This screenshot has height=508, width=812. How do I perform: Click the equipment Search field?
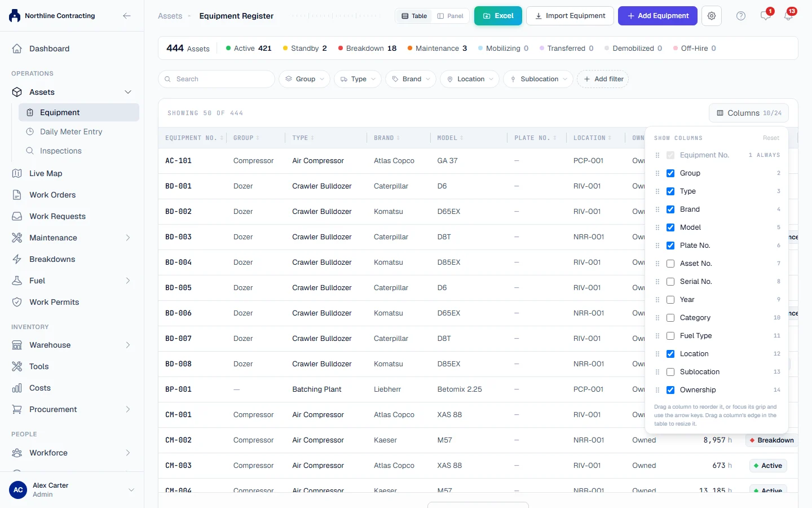click(217, 79)
